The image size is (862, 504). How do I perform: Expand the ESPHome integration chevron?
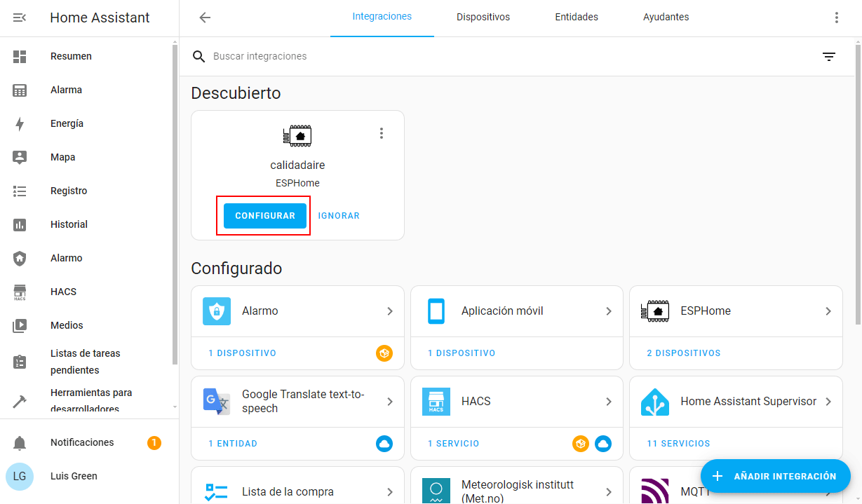[828, 311]
